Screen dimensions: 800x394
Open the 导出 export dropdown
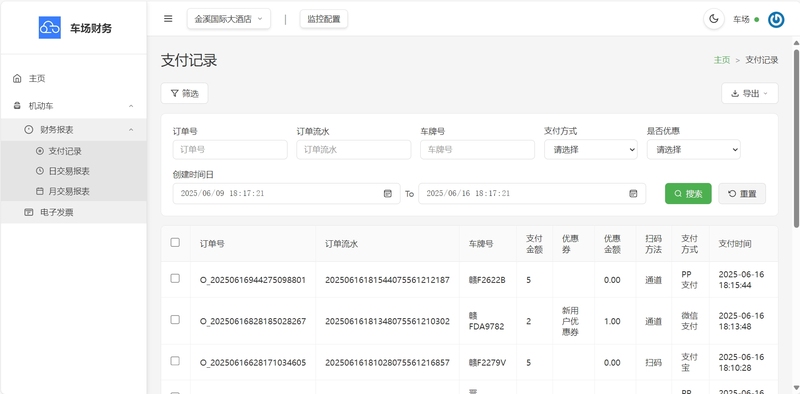[749, 93]
